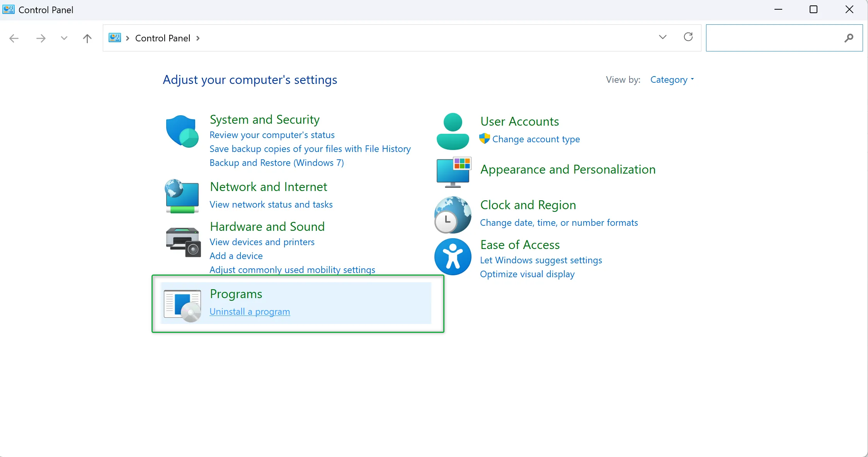
Task: Click Review your computer's status
Action: 272,135
